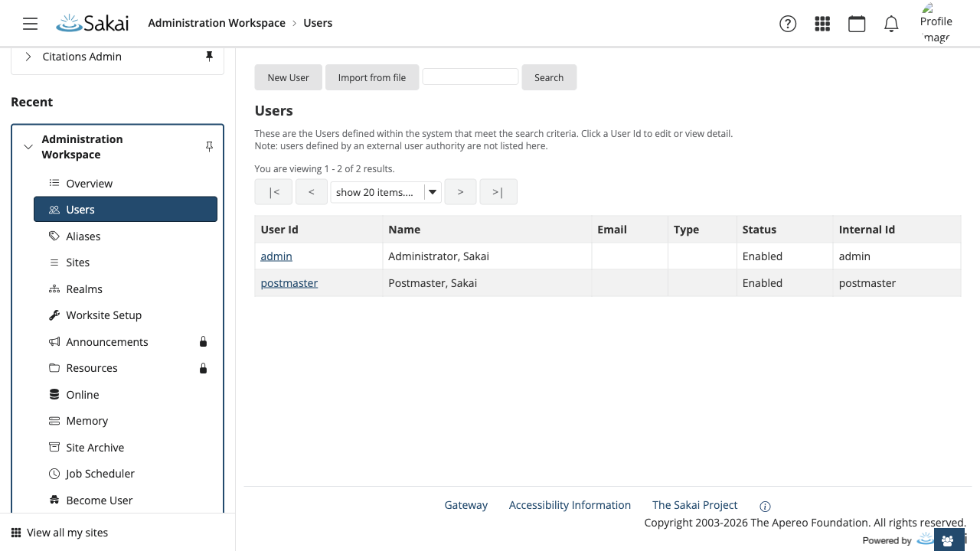
Task: Open Worksite Setup
Action: pos(126,315)
